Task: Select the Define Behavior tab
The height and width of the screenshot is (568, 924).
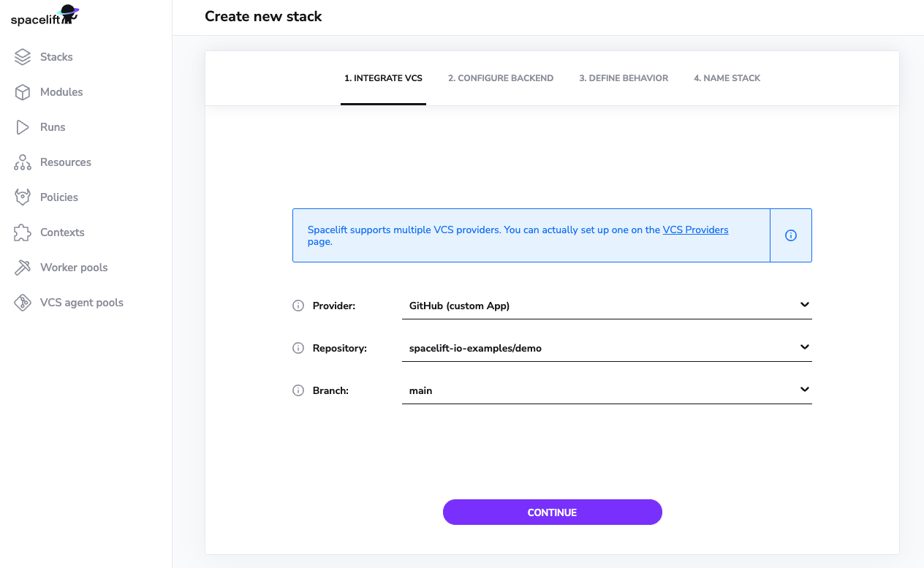Action: [624, 78]
